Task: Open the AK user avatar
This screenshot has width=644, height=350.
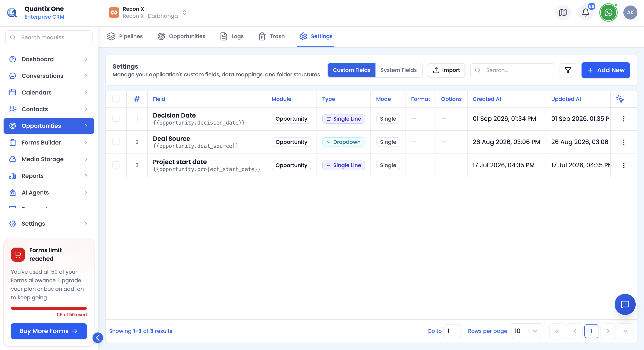Action: pos(630,12)
